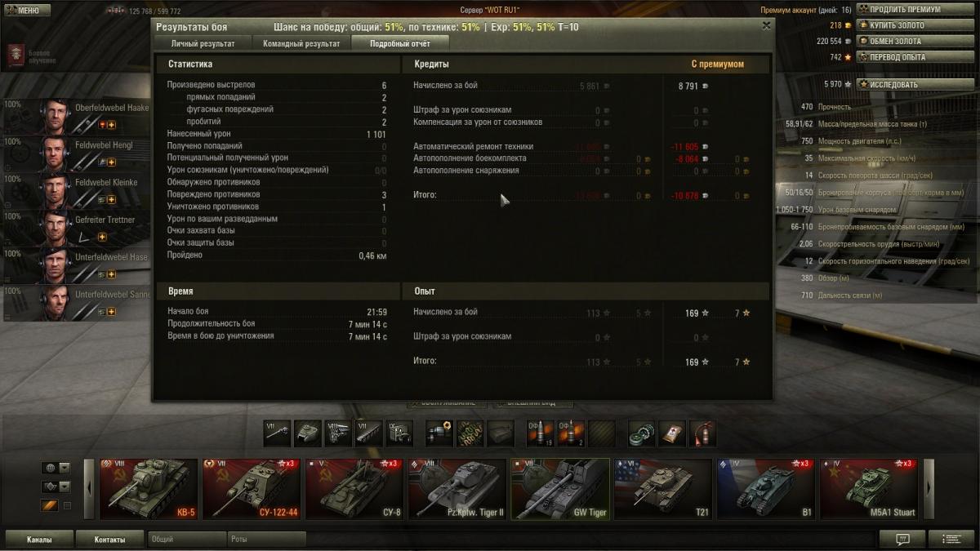Open the Контакты contacts button
The height and width of the screenshot is (551, 980).
109,540
